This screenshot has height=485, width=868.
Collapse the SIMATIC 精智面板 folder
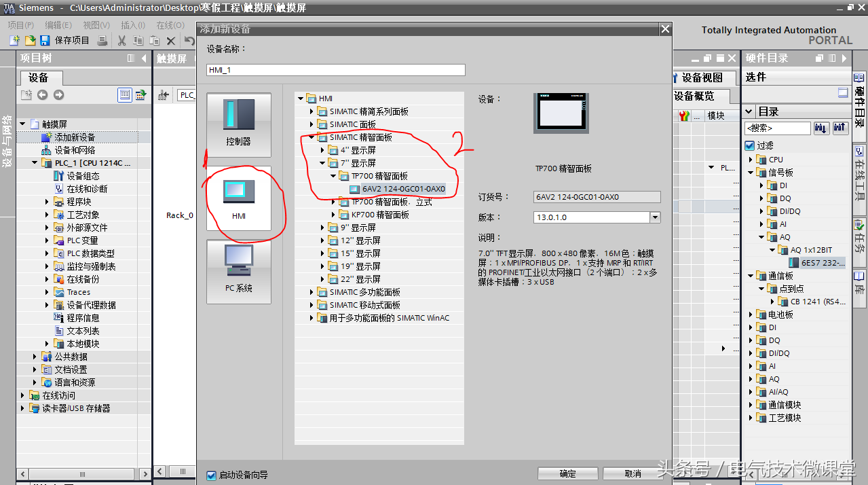pyautogui.click(x=312, y=137)
